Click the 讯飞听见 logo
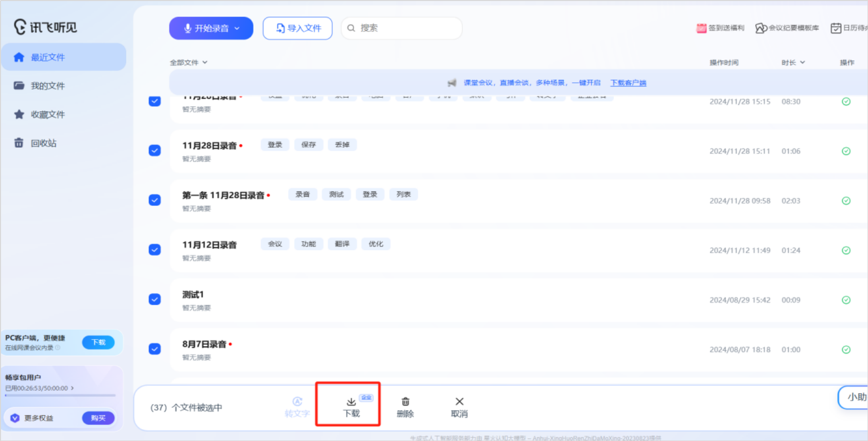This screenshot has height=441, width=868. pyautogui.click(x=45, y=27)
